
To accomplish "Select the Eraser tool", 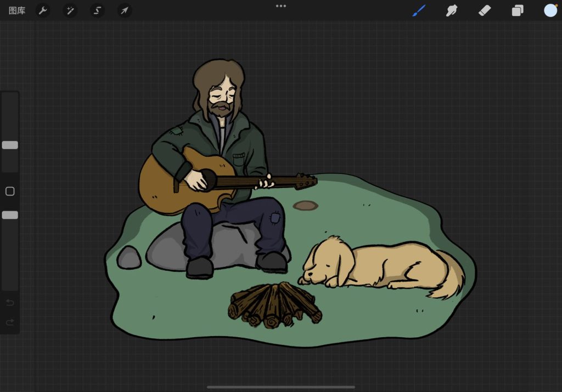I will 484,10.
